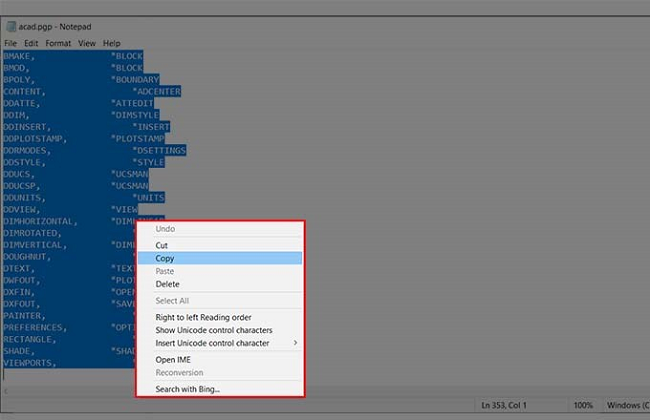Select Show Unicode control characters
The image size is (650, 420).
click(220, 330)
